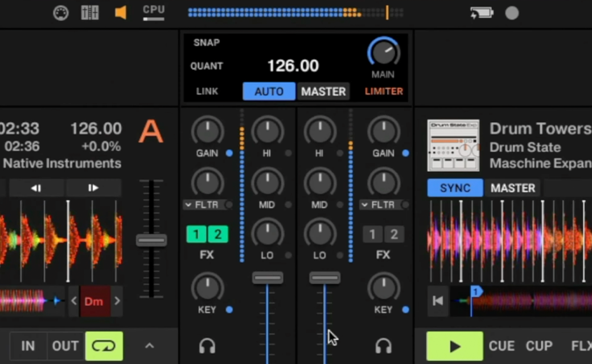Toggle left channel MID kill dot
The width and height of the screenshot is (592, 364).
[289, 205]
